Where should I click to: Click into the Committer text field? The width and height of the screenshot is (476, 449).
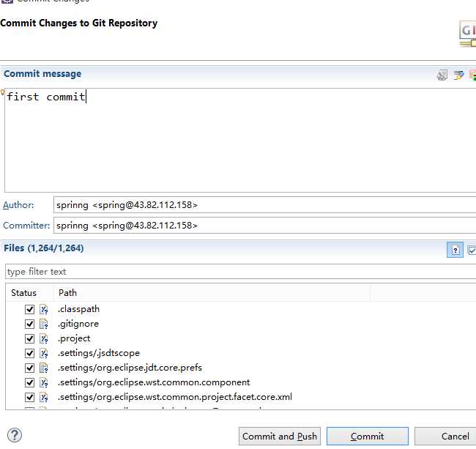pos(264,226)
